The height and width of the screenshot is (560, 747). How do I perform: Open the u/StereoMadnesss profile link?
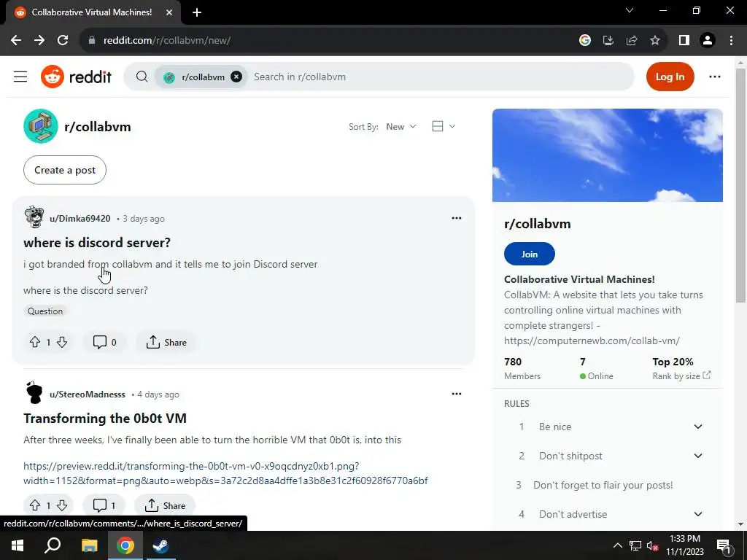[x=88, y=394]
